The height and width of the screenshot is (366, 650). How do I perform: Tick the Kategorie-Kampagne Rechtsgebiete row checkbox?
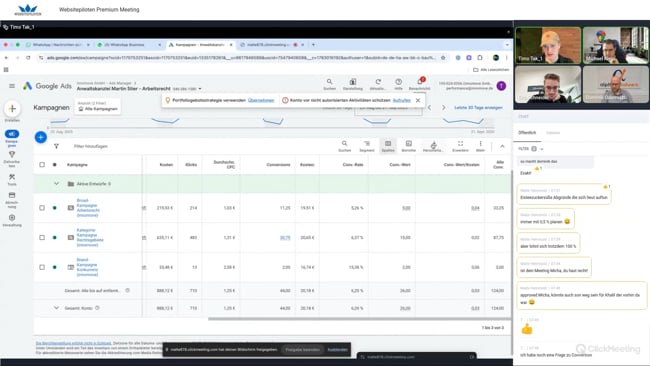point(42,238)
